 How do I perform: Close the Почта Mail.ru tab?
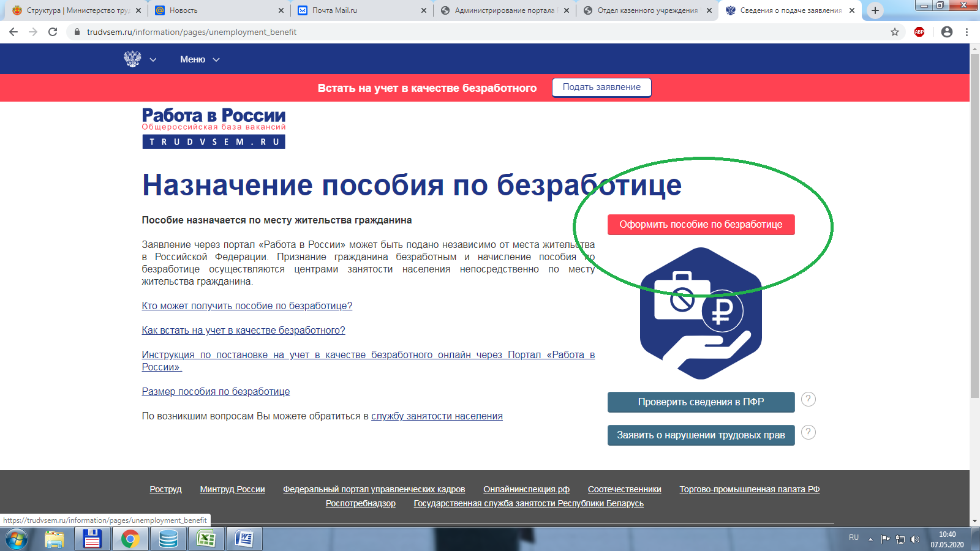(x=424, y=10)
